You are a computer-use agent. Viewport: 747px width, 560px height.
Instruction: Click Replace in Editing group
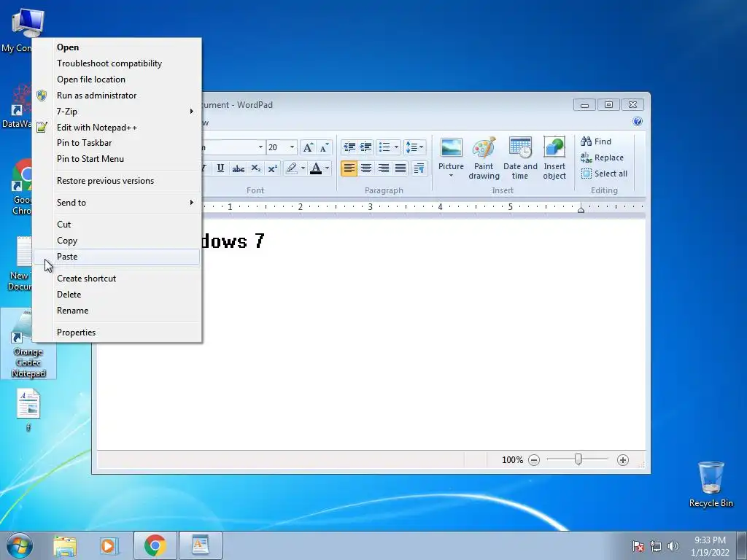[602, 157]
